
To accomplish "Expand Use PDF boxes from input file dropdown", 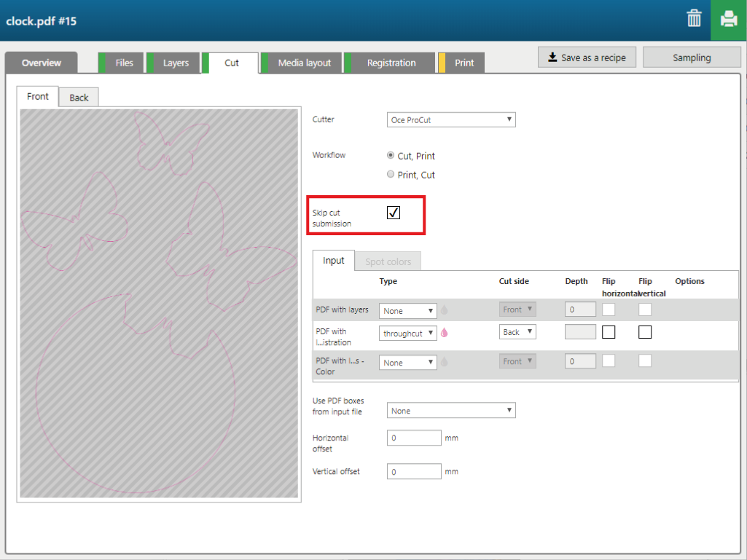I will (451, 411).
